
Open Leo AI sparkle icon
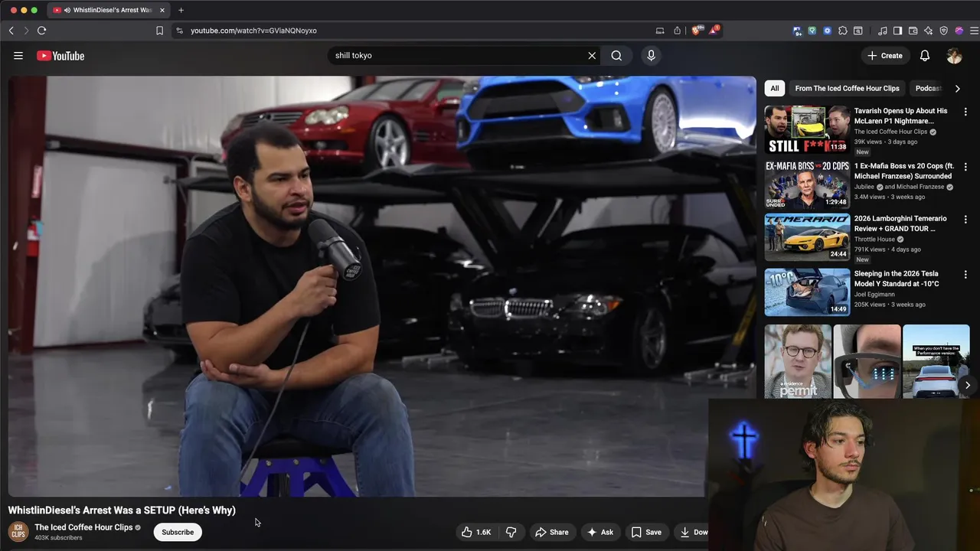929,31
